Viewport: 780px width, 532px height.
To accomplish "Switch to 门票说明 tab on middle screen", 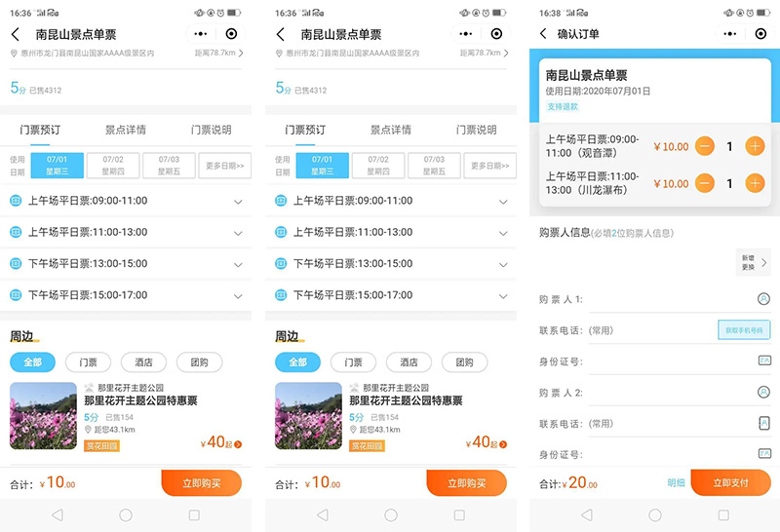I will (476, 130).
